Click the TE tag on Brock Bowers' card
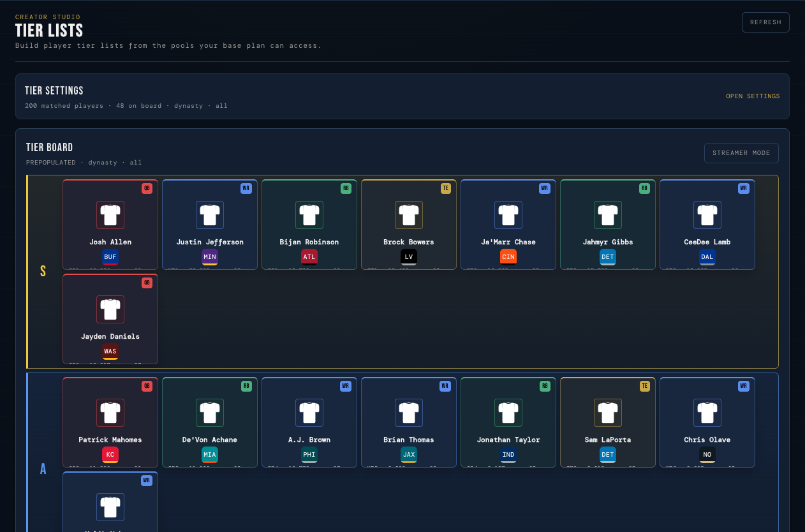 (445, 188)
